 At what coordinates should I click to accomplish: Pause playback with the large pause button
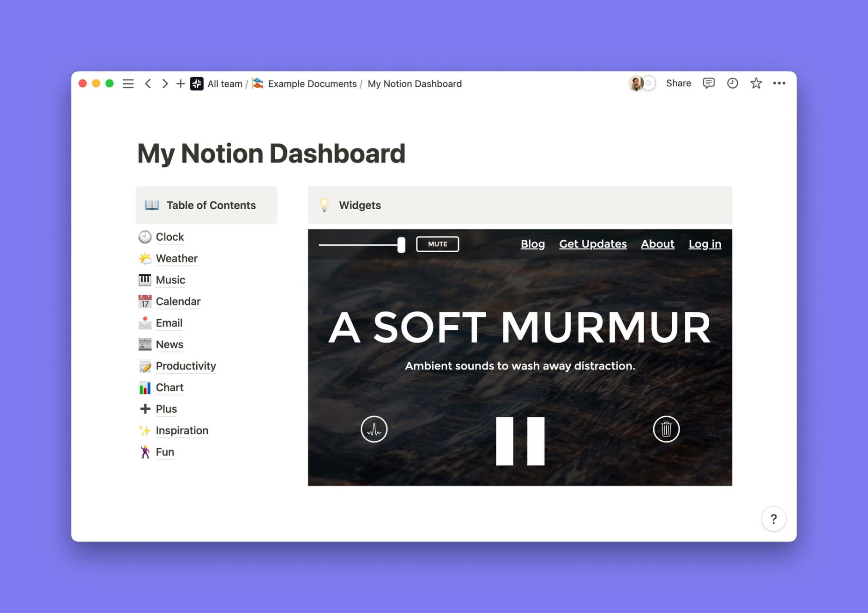tap(520, 441)
